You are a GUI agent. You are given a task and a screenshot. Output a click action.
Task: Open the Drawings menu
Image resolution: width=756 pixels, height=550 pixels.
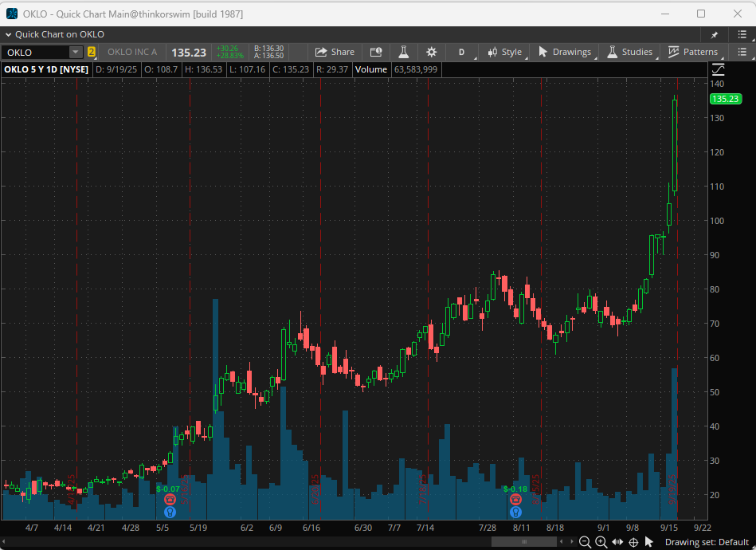click(565, 52)
